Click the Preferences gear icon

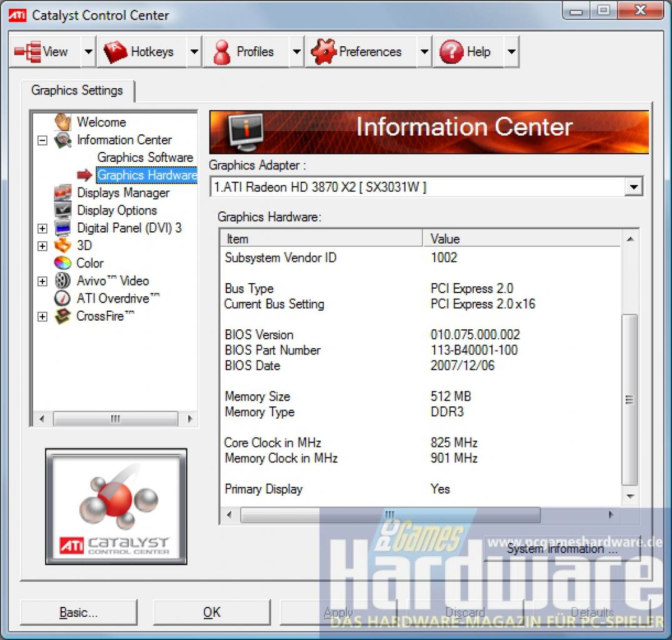coord(324,52)
